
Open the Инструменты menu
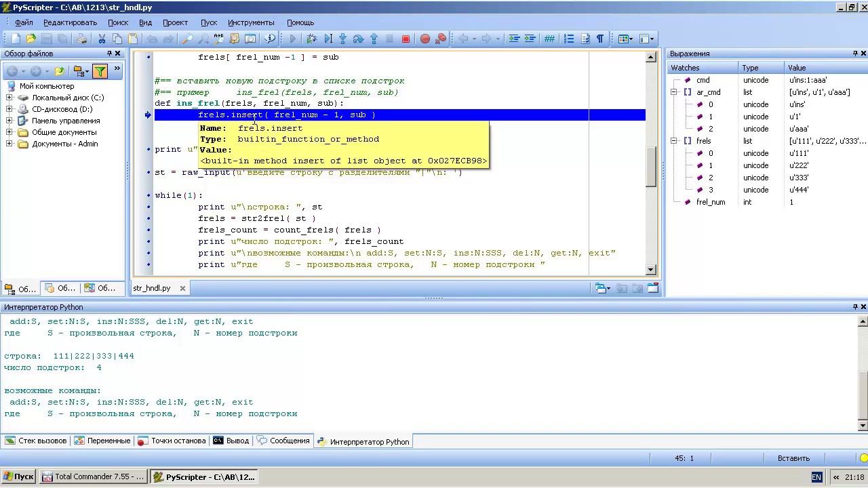click(x=251, y=22)
